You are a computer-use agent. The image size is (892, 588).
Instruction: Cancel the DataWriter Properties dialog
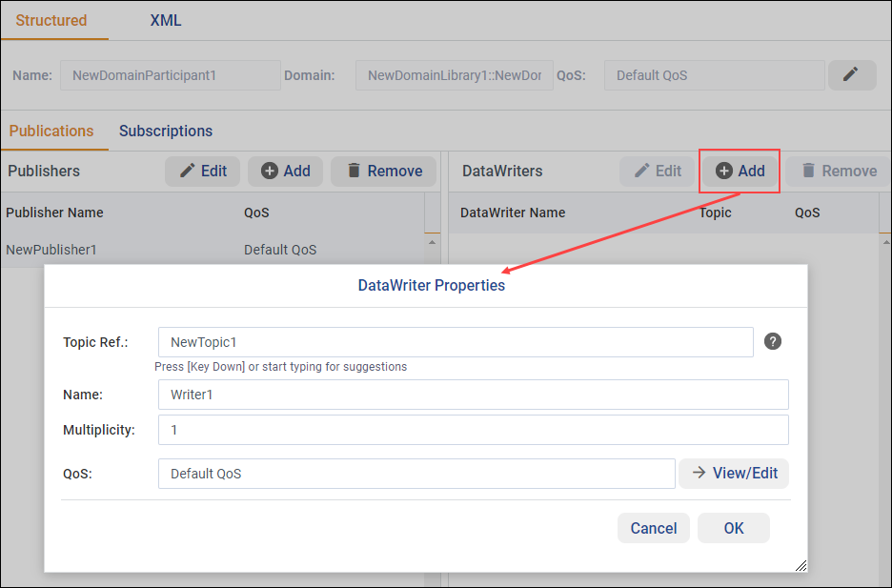(653, 528)
